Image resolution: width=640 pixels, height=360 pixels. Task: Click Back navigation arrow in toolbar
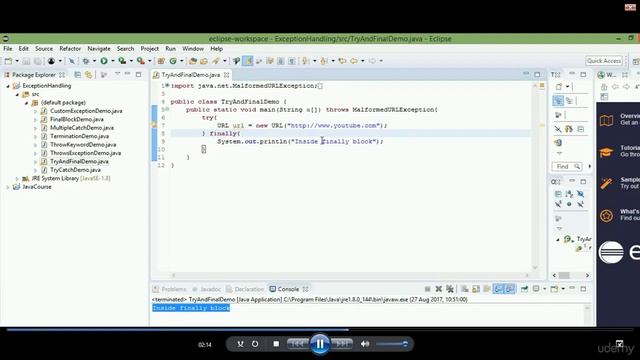tap(353, 61)
